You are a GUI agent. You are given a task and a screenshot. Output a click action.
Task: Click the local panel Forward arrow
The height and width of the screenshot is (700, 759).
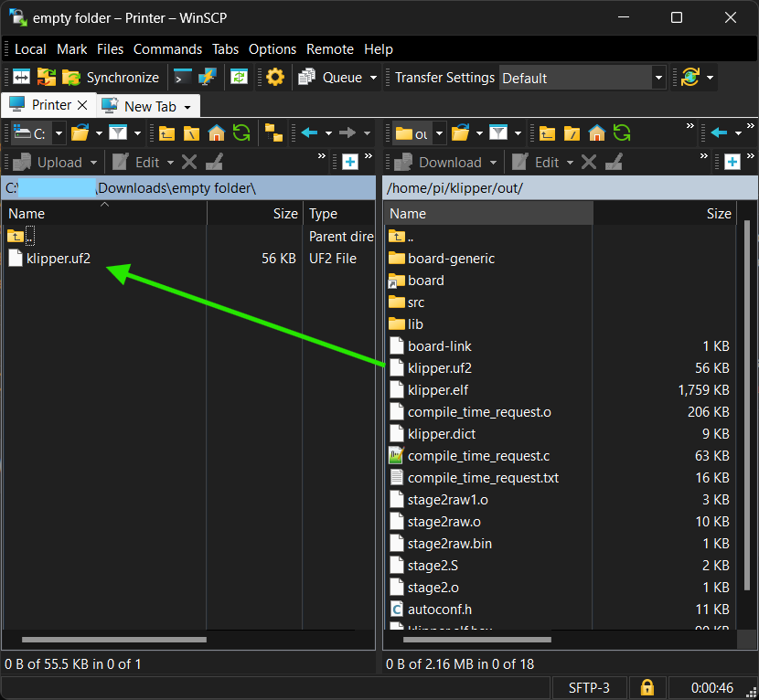click(x=347, y=133)
